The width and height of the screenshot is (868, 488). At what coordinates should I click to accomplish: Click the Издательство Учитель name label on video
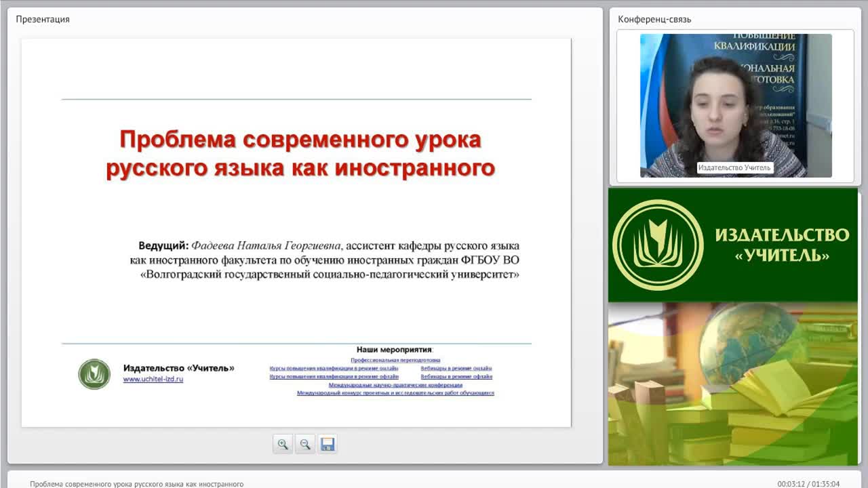click(734, 167)
